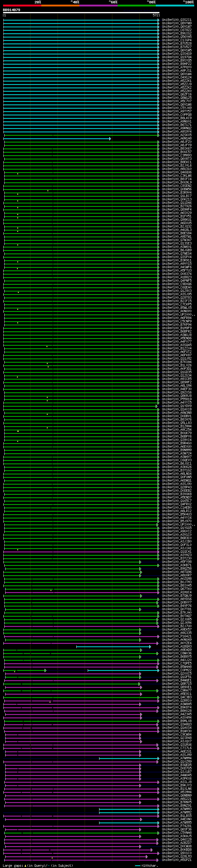Image resolution: width=197 pixels, height=868 pixels.
Task: Click the query end position 572
Action: (155, 15)
